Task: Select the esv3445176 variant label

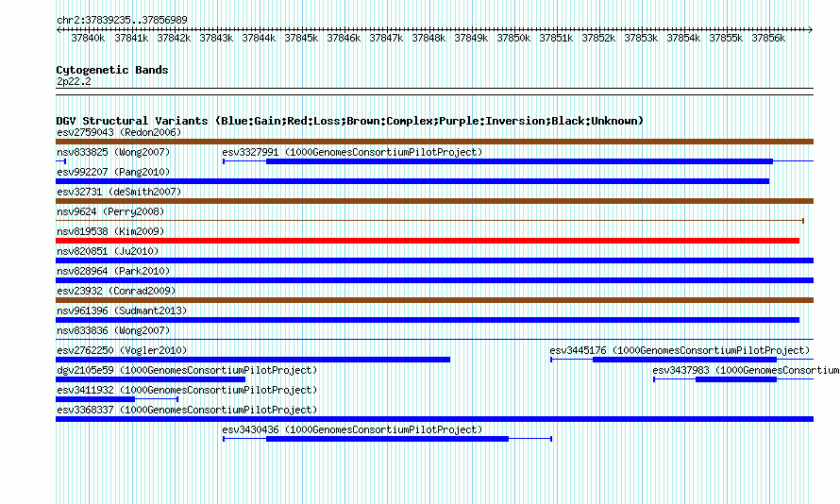Action: click(680, 350)
